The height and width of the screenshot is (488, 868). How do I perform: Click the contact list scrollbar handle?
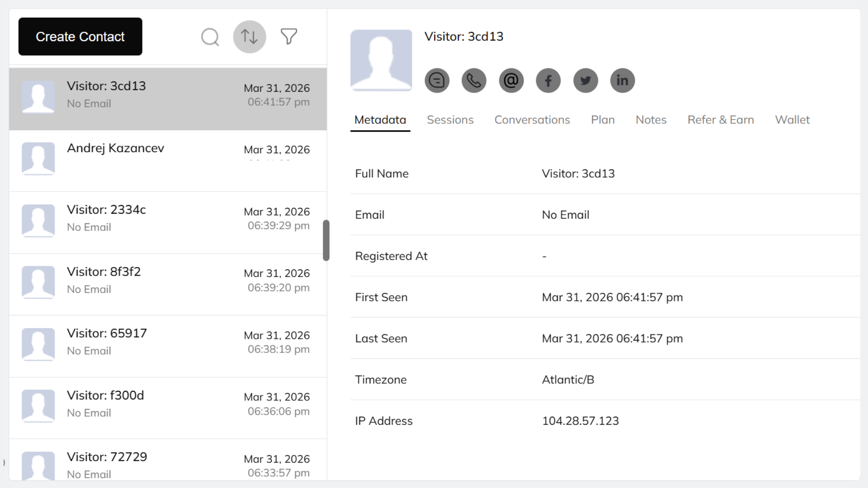click(325, 240)
